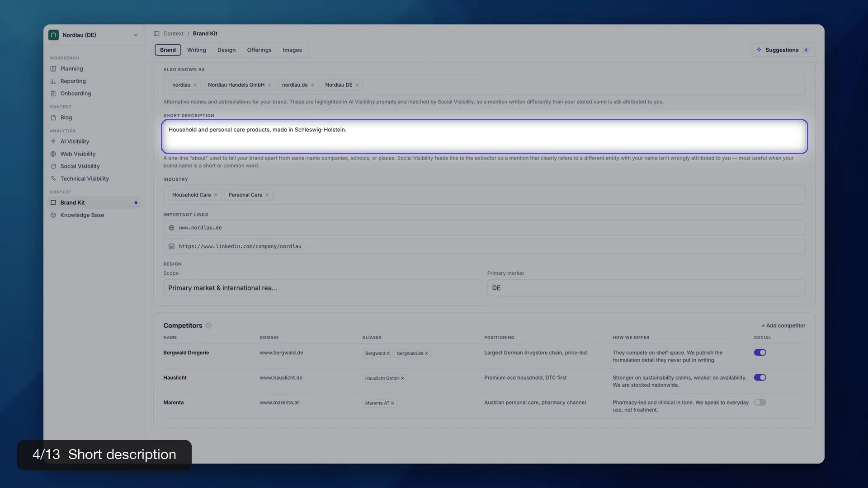Remove the Personal Care industry tag
868x488 pixels.
click(267, 195)
